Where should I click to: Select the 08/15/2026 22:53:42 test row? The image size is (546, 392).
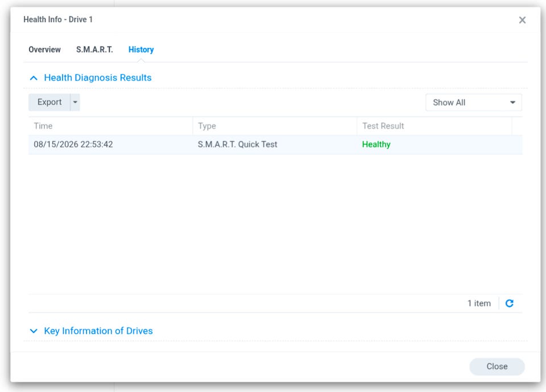pos(275,145)
